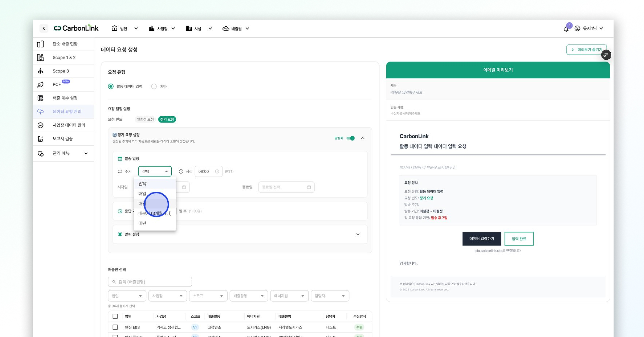Click the calendar icon in 시작일 field
644x337 pixels.
(184, 187)
